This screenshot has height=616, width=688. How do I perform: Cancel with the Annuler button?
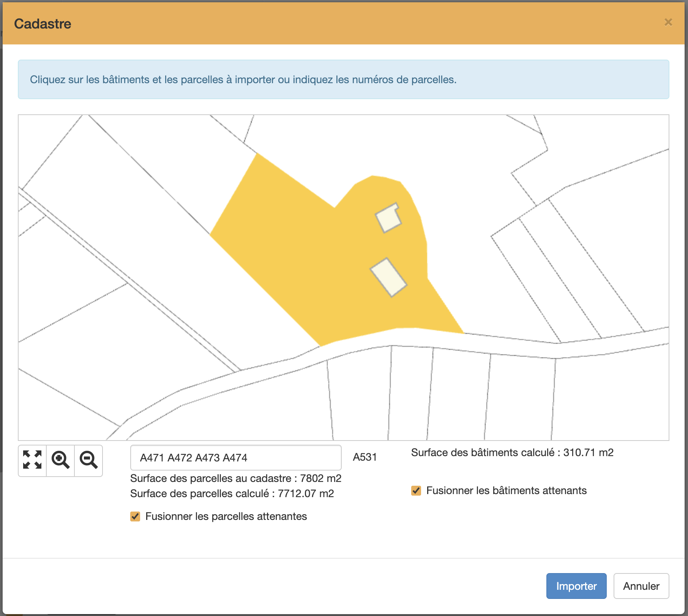click(641, 586)
